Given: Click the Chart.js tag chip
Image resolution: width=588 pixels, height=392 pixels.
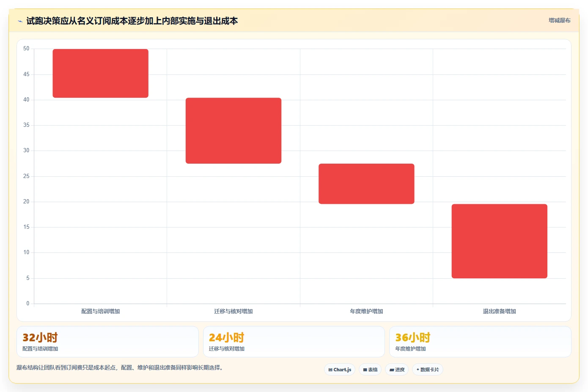Looking at the screenshot, I should pos(340,370).
